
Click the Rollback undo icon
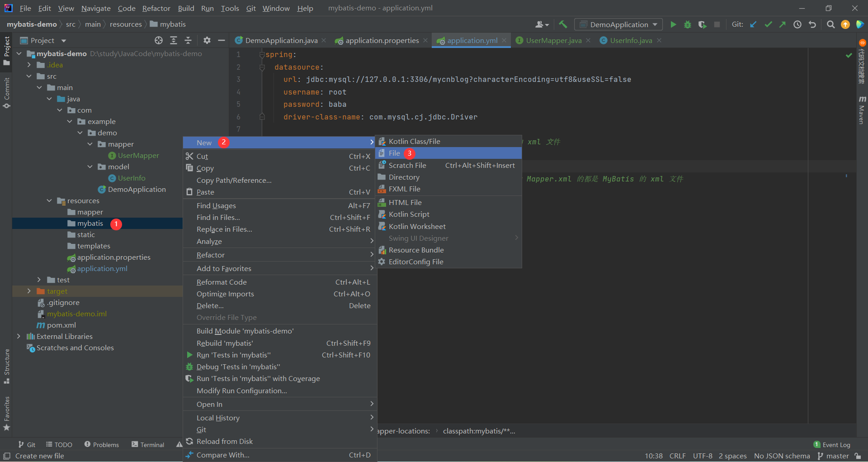[x=812, y=24]
